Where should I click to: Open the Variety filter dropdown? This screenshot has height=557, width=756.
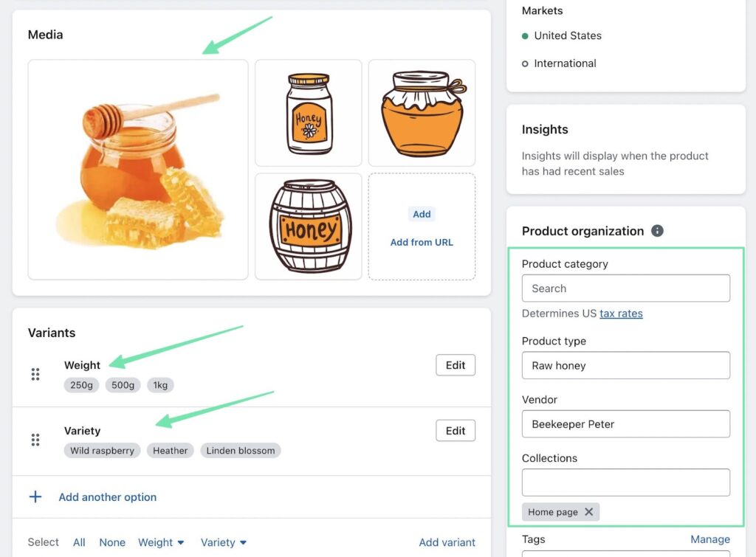pos(223,542)
